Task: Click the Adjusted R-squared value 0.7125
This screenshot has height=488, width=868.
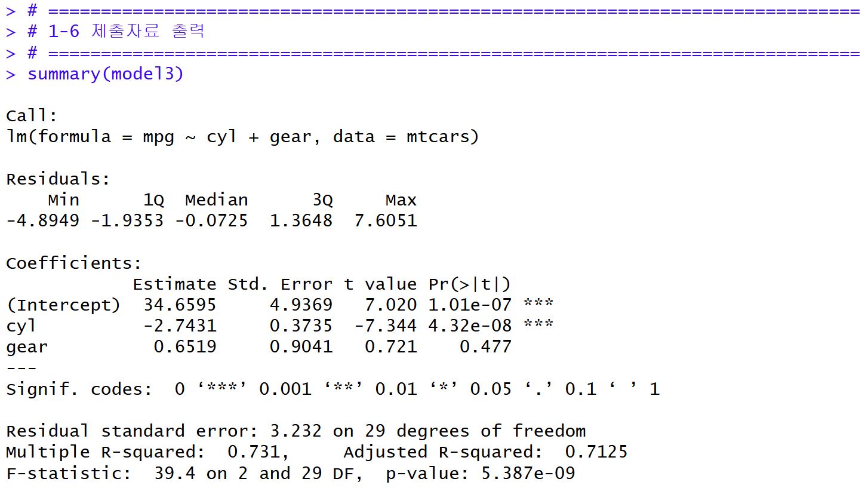Action: (596, 452)
